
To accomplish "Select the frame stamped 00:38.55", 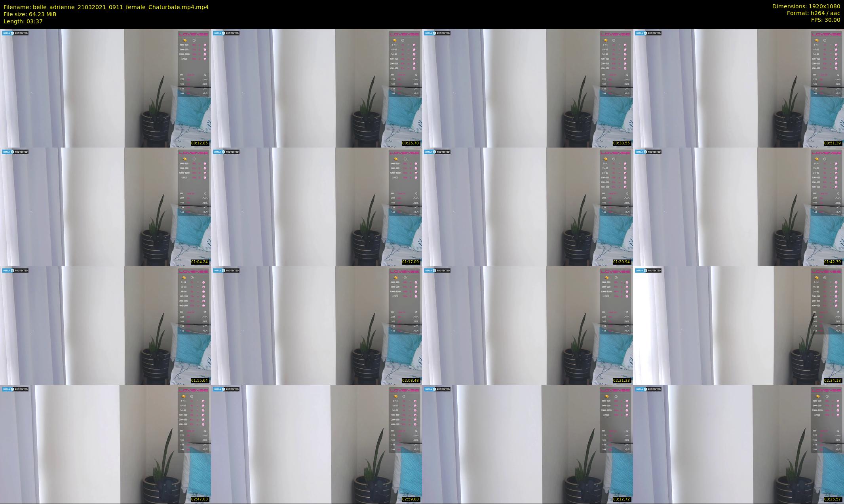I will coord(527,88).
